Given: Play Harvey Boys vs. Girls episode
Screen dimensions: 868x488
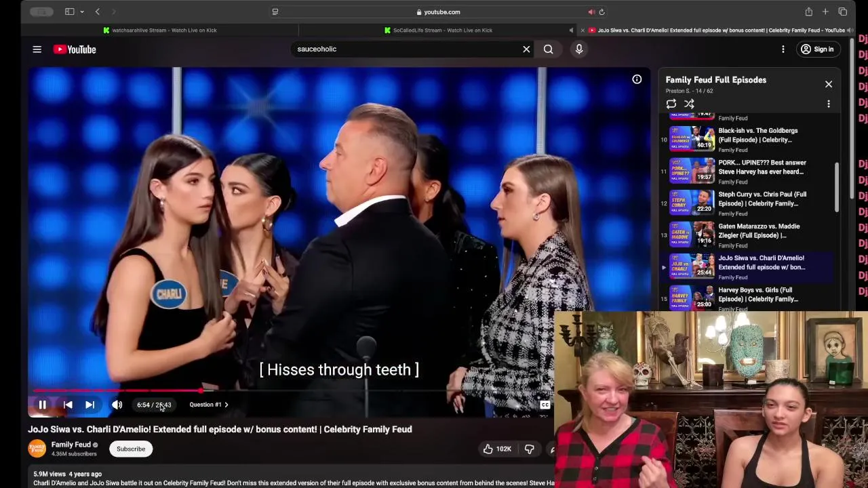Looking at the screenshot, I should pos(746,298).
